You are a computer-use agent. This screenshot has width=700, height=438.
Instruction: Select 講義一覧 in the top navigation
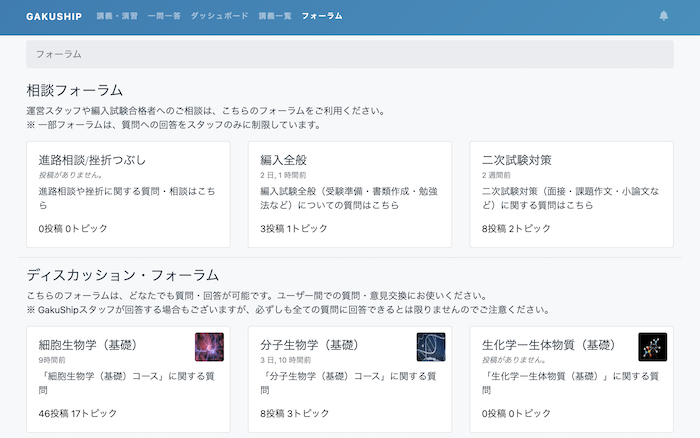275,16
